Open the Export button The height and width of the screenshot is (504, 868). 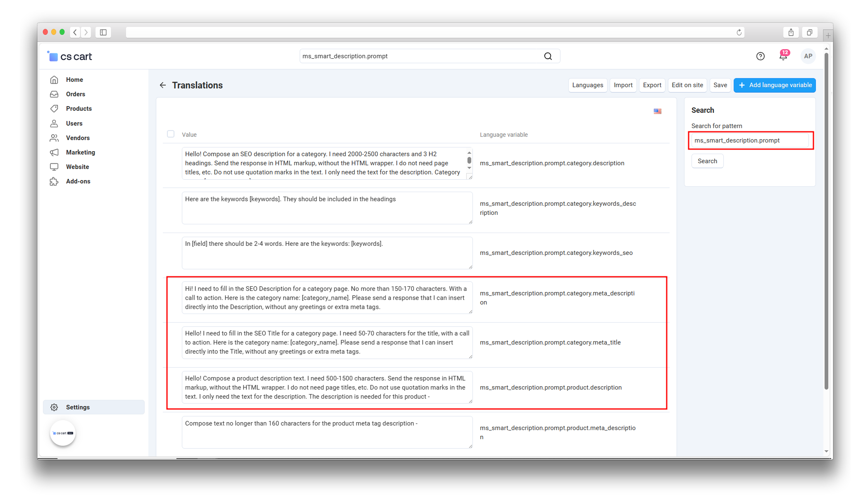coord(652,85)
